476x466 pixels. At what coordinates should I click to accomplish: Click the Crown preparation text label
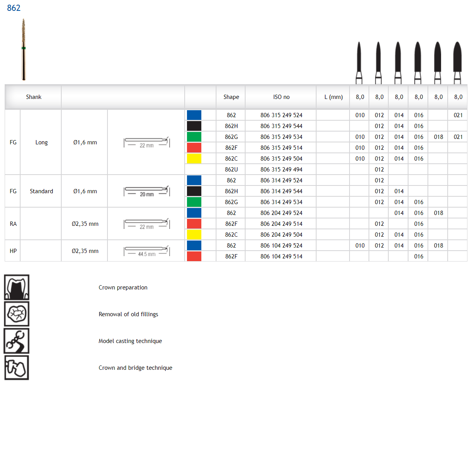pos(123,288)
